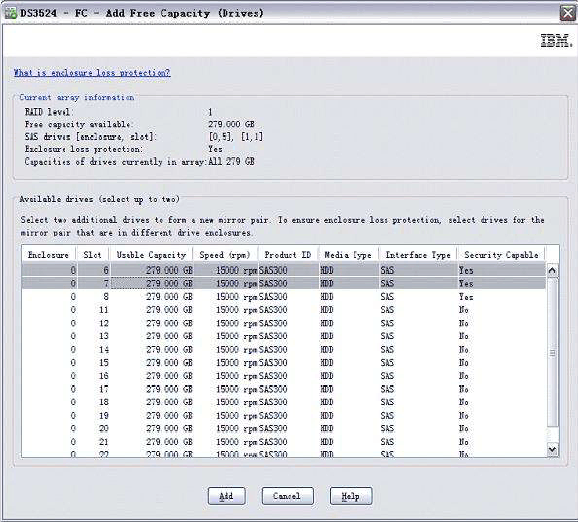Click Enclosure loss protection value Yes
578x522 pixels.
click(x=215, y=149)
